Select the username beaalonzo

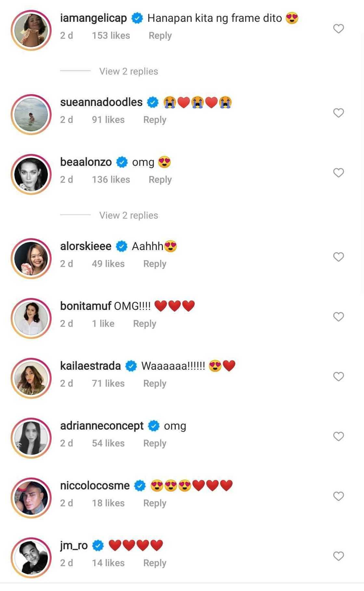[x=86, y=161]
